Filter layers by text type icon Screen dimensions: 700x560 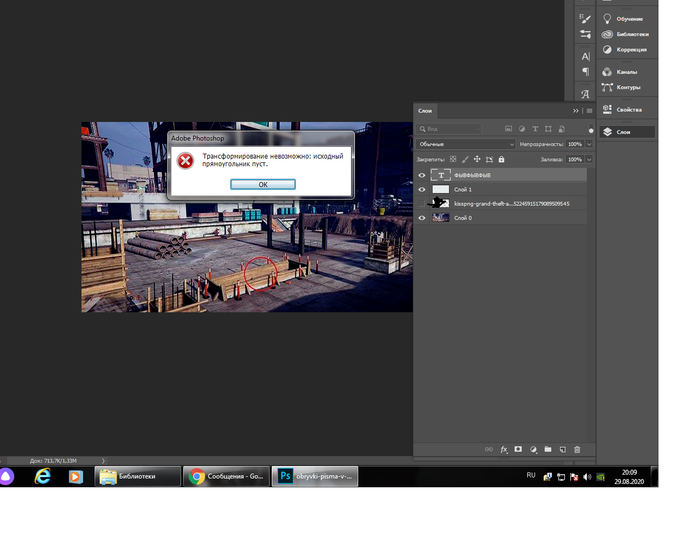point(535,129)
